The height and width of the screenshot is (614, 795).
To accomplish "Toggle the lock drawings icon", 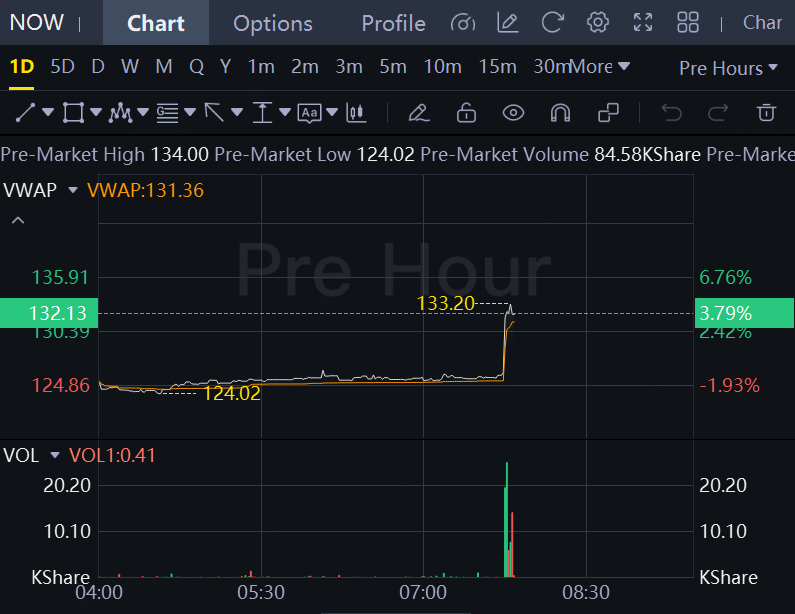I will coord(466,113).
